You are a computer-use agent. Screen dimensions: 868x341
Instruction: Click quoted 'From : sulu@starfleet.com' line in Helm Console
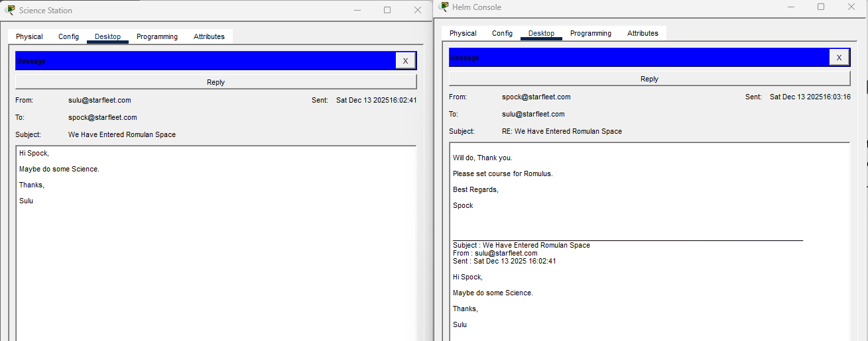coord(495,253)
